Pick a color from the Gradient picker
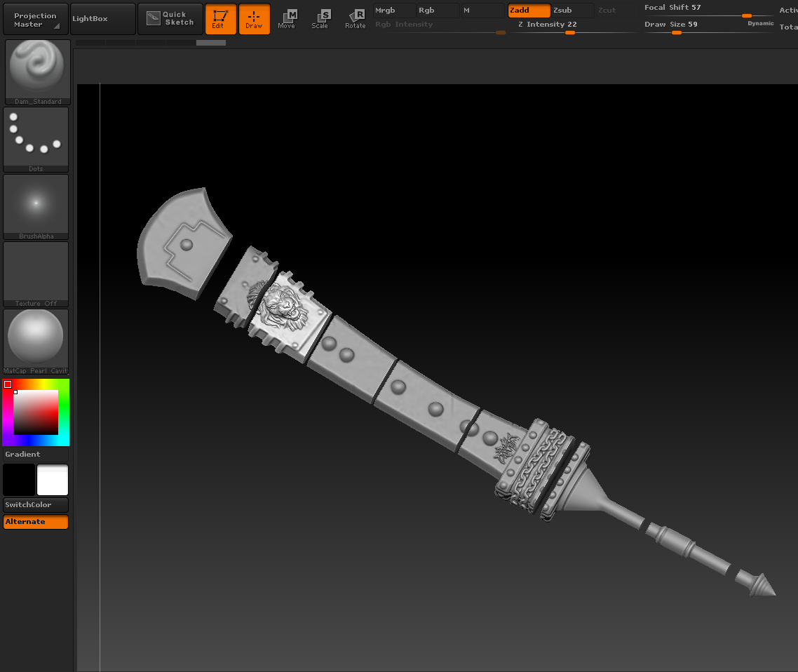The height and width of the screenshot is (672, 798). 36,412
